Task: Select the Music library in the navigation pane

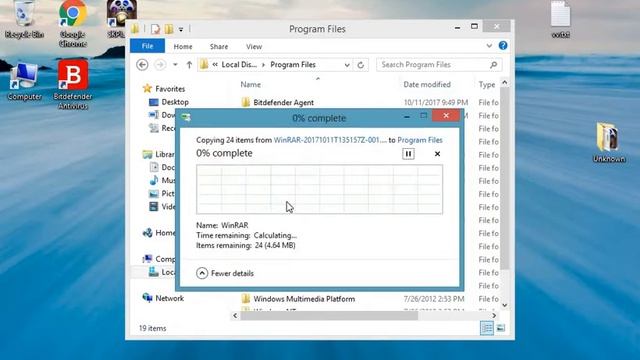Action: [x=162, y=180]
